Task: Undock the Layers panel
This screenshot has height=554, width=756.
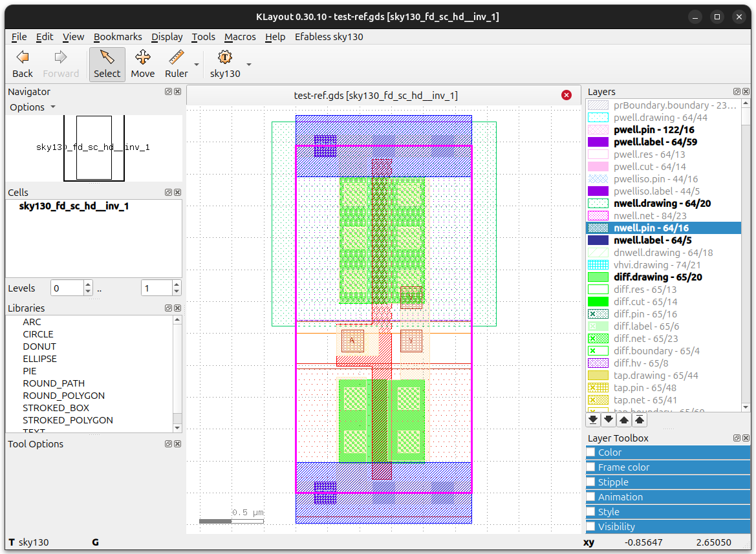Action: pos(737,92)
